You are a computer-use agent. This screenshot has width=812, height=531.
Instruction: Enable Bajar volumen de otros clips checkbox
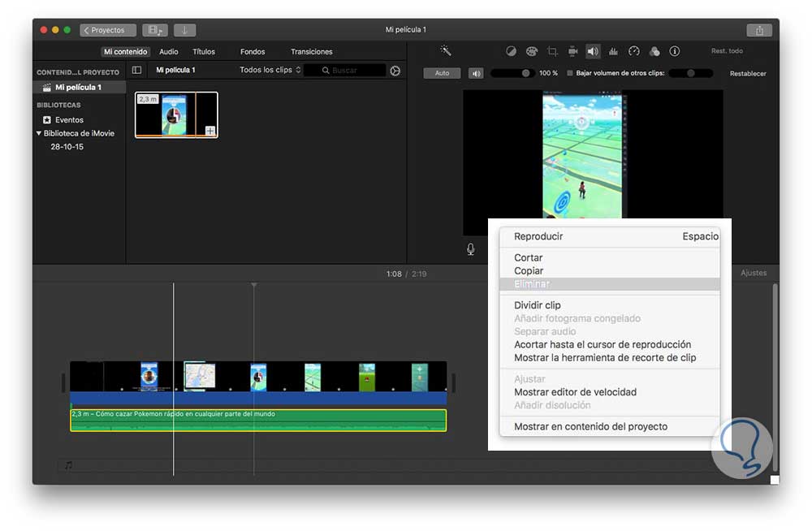[570, 73]
